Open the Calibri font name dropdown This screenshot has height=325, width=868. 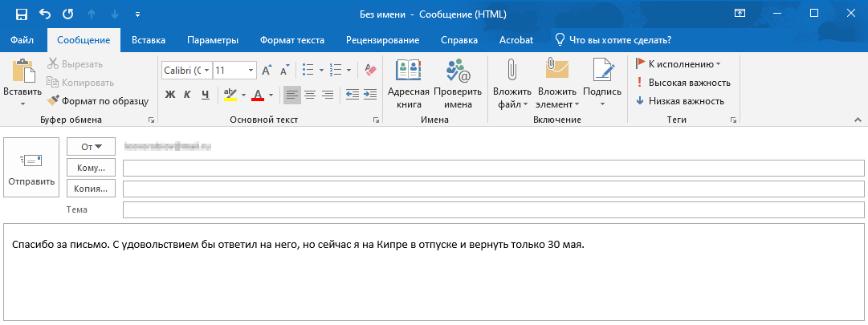(x=206, y=71)
